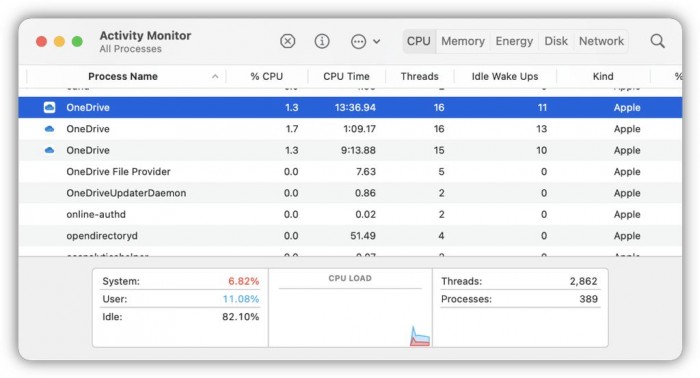Viewport: 700px width, 378px height.
Task: Click the stop process X icon
Action: (x=288, y=41)
